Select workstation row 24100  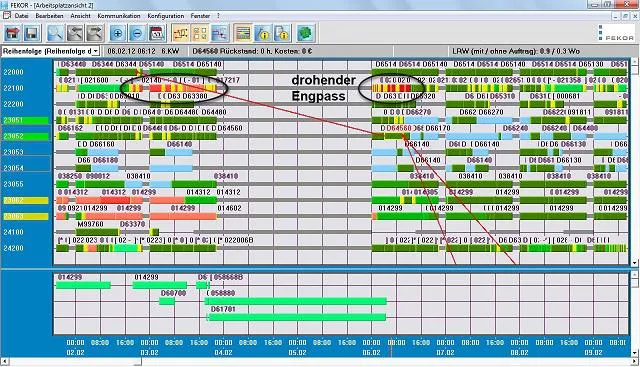click(x=13, y=232)
